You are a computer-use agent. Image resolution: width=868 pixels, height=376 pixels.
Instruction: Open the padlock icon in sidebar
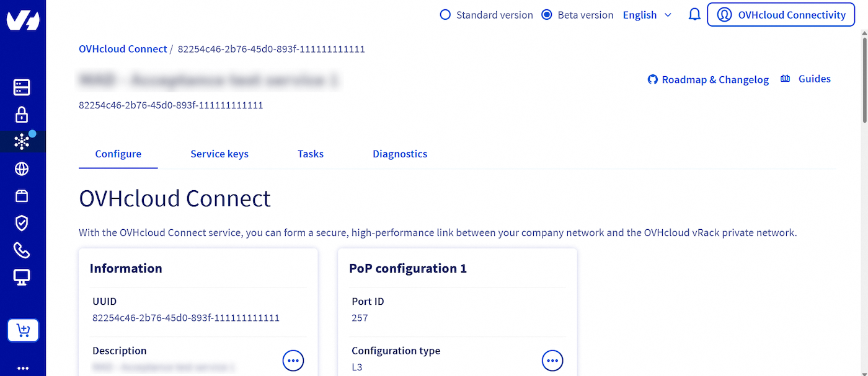click(x=22, y=115)
